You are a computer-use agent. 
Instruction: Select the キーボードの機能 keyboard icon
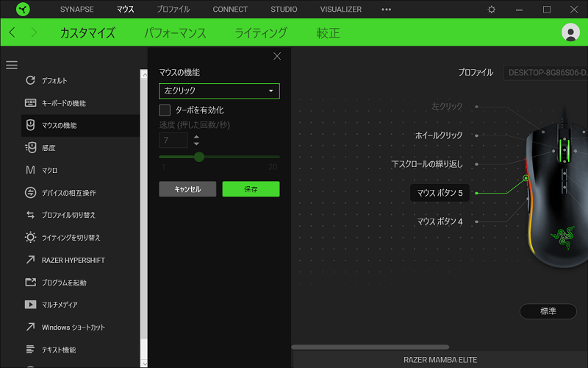[30, 102]
